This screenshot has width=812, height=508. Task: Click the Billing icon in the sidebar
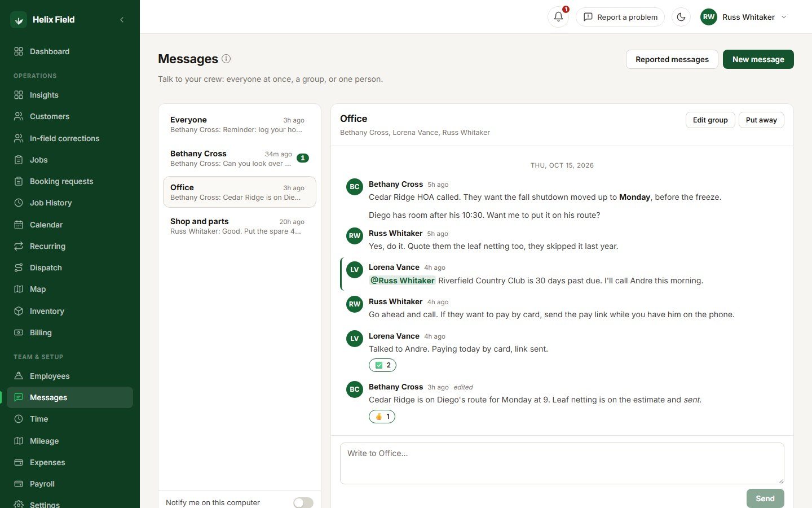click(x=19, y=332)
